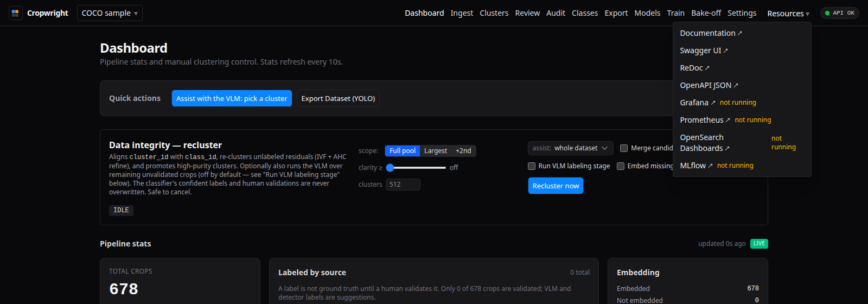
Task: Open the Documentation external link
Action: (711, 33)
